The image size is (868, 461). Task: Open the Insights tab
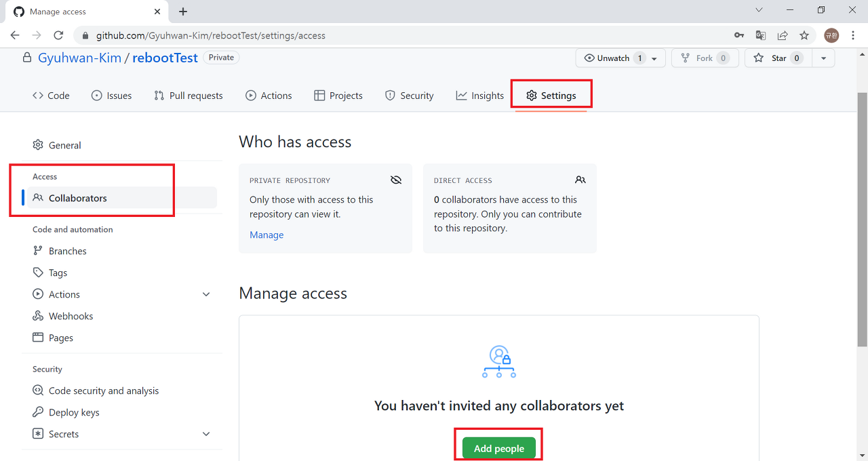[480, 96]
